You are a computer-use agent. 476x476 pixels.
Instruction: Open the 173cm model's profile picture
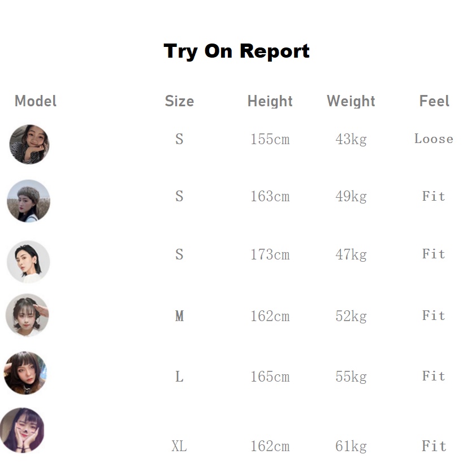click(x=29, y=262)
